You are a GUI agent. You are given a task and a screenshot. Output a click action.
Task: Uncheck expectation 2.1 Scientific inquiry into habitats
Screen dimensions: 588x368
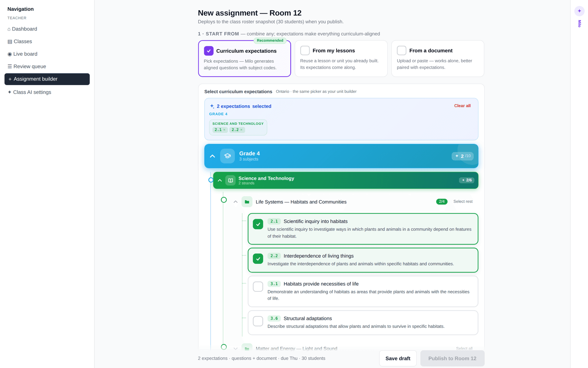pos(258,224)
